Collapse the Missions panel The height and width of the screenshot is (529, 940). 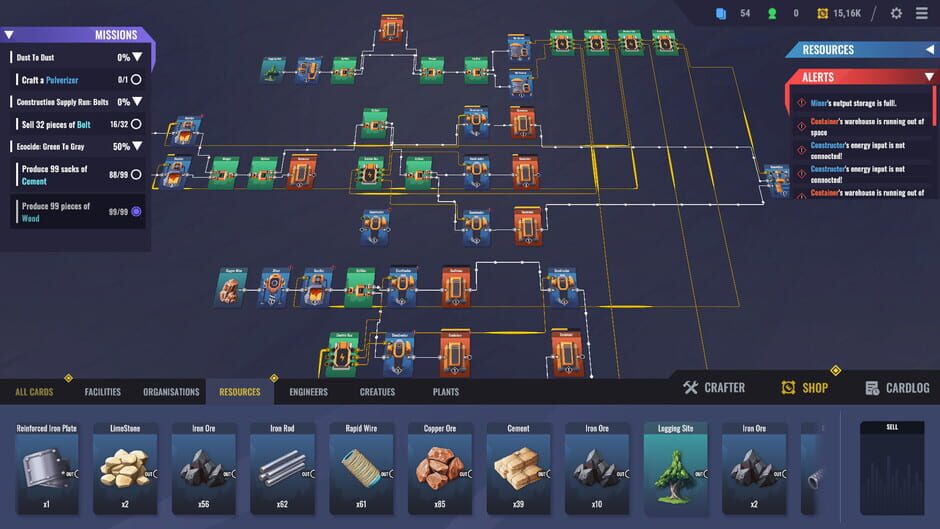[9, 35]
